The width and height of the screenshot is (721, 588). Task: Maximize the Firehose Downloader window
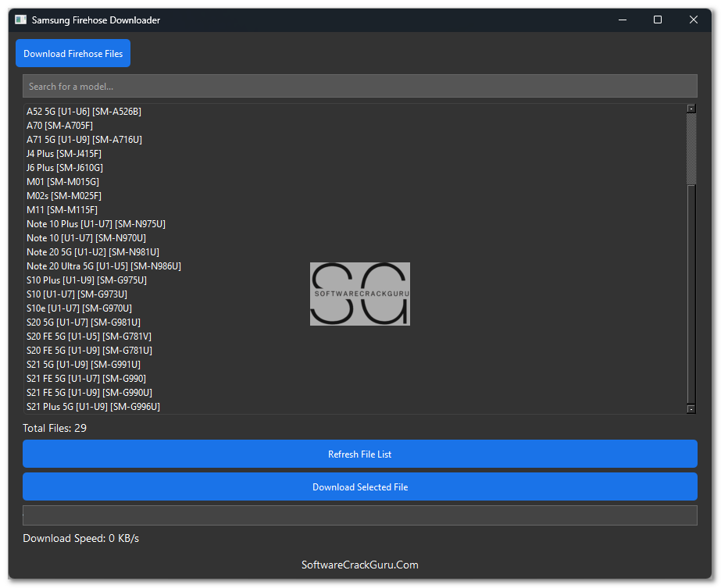(x=658, y=20)
